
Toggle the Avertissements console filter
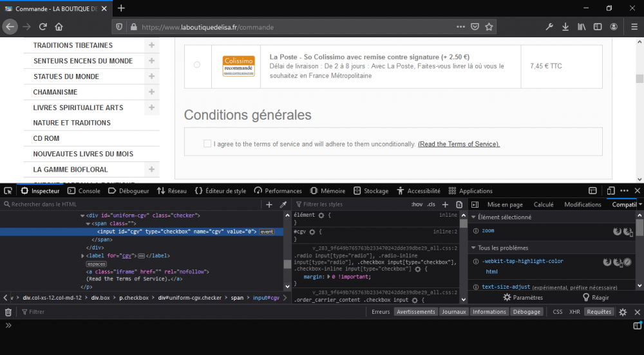click(x=415, y=312)
